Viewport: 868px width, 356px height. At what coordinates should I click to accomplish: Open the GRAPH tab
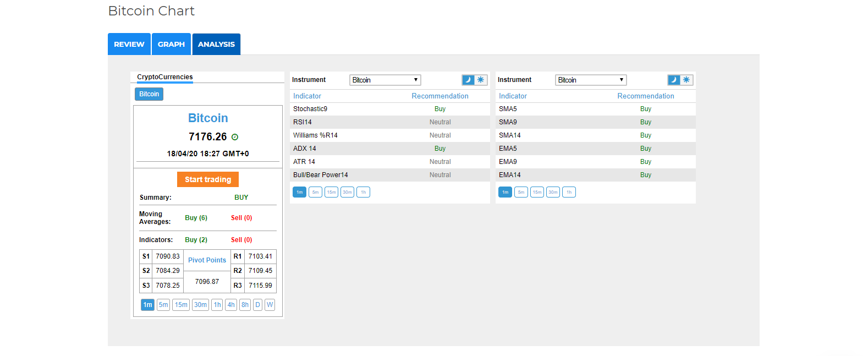171,44
